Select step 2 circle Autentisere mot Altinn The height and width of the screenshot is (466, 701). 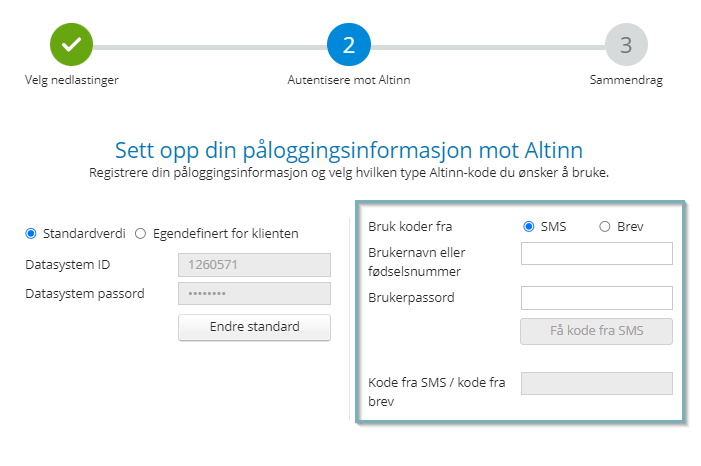[349, 44]
